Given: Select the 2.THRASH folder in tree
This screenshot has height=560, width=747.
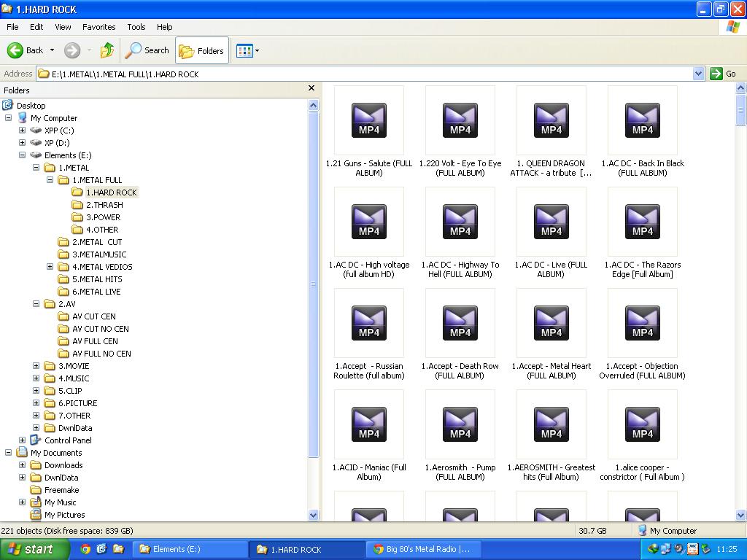Looking at the screenshot, I should tap(97, 205).
